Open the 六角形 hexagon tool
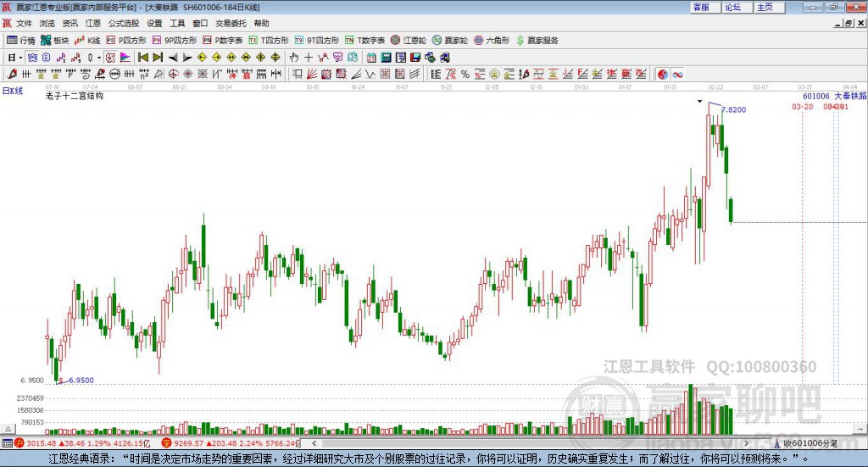 tap(492, 41)
